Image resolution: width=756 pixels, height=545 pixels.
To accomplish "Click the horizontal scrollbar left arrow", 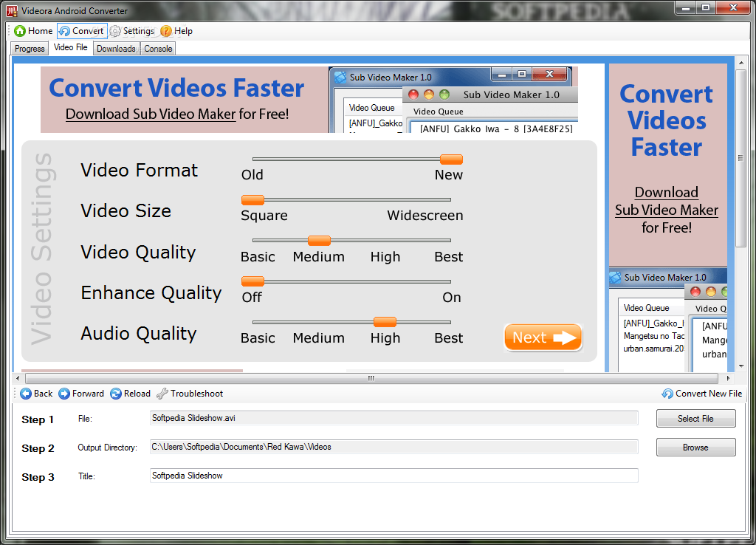I will pyautogui.click(x=18, y=378).
